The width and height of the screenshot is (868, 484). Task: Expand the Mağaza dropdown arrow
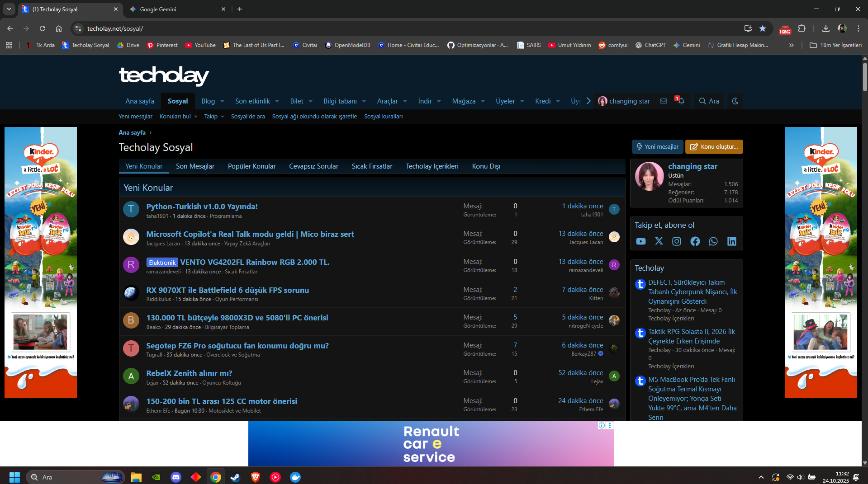tap(483, 101)
